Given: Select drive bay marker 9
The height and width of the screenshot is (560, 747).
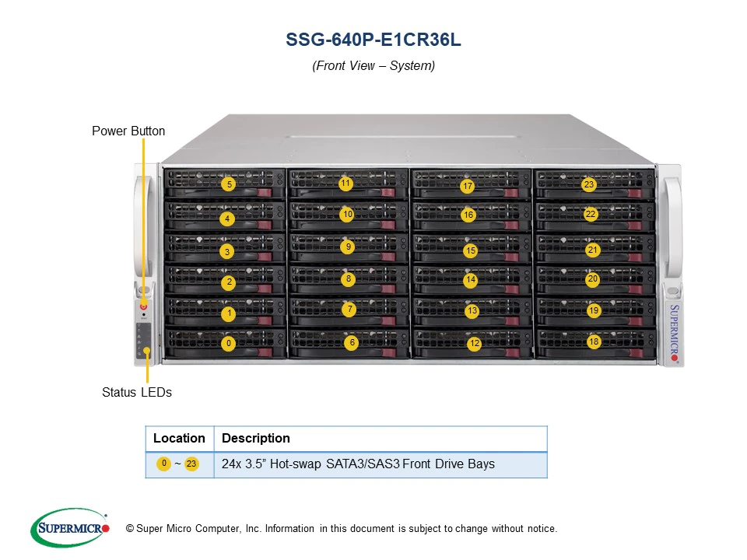Looking at the screenshot, I should tap(348, 247).
